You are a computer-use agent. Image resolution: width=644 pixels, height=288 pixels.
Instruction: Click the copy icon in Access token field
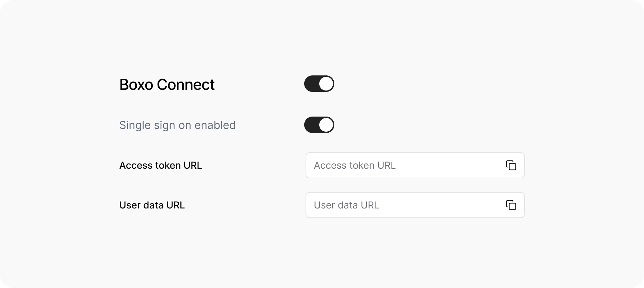511,165
